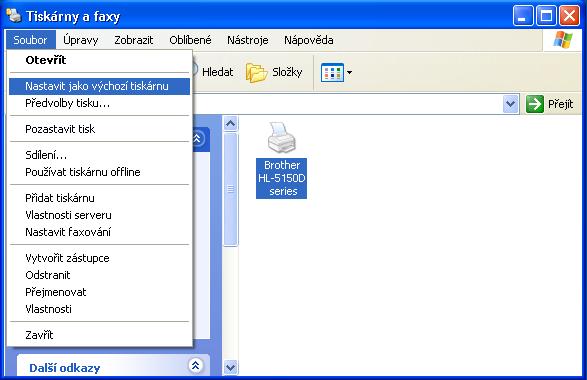
Task: Click the Windows flag logo icon
Action: [563, 40]
